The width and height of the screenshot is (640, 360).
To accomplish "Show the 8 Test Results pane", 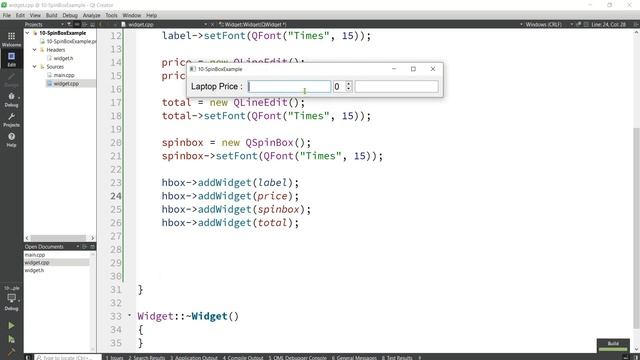I will [x=397, y=358].
